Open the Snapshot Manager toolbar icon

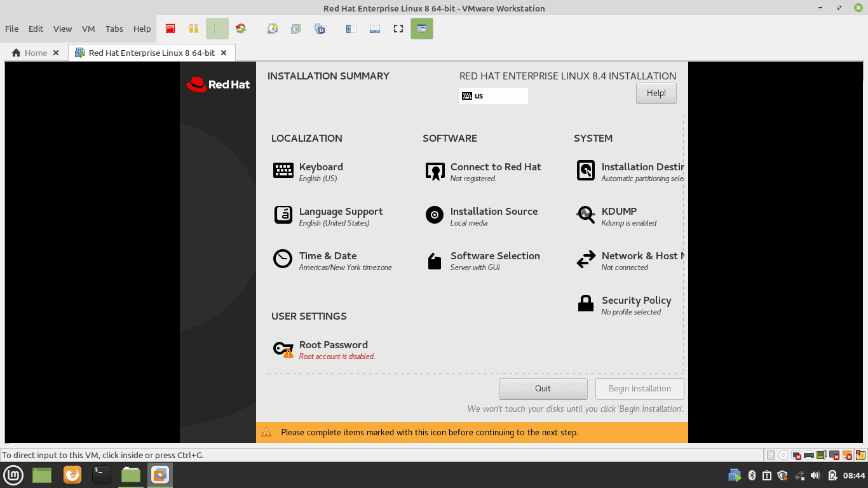pos(320,29)
